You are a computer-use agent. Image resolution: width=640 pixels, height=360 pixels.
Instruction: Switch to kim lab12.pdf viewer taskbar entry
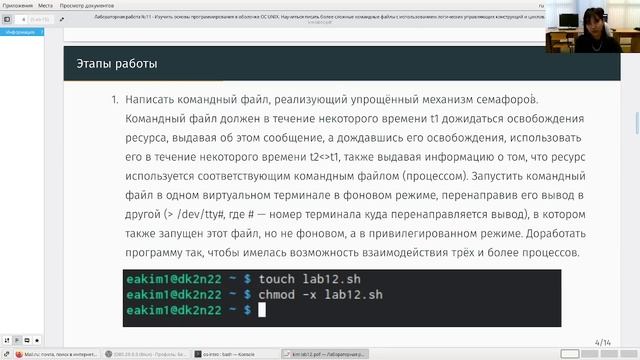[x=325, y=354]
